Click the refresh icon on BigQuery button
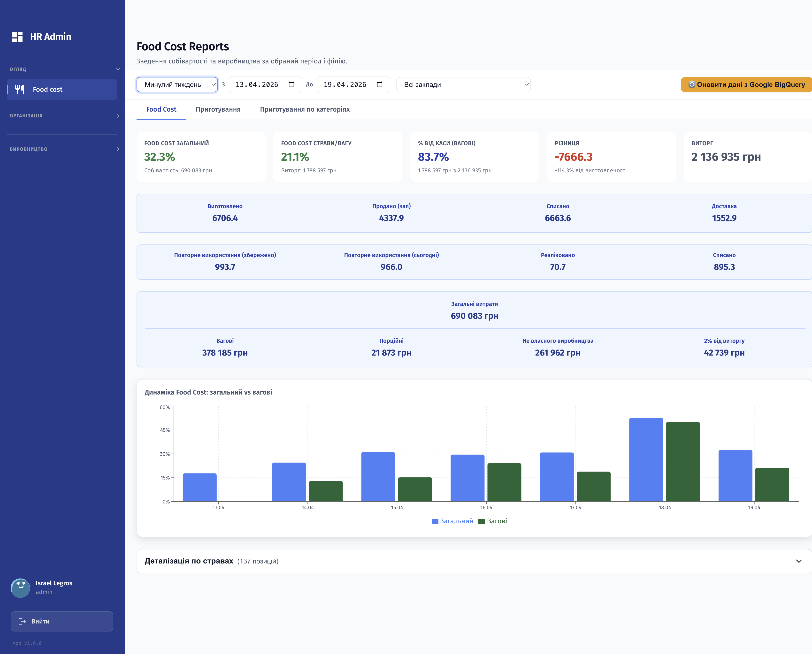Viewport: 812px width, 654px height. coord(691,84)
